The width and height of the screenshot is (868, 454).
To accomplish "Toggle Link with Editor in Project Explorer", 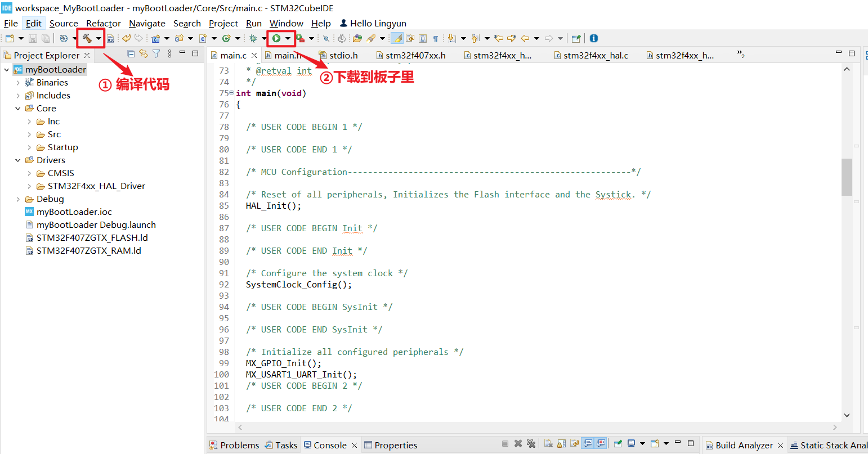I will click(144, 53).
